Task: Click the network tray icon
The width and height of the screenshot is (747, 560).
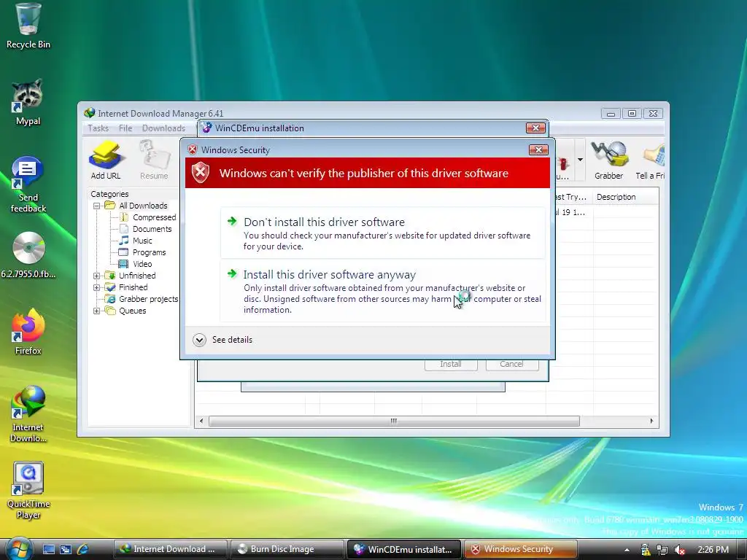Action: pyautogui.click(x=662, y=550)
